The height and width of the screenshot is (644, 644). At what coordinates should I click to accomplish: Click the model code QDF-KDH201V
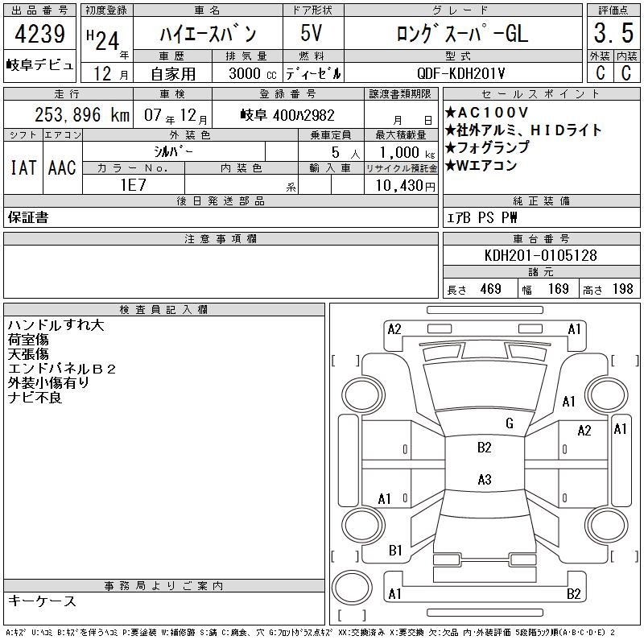461,72
